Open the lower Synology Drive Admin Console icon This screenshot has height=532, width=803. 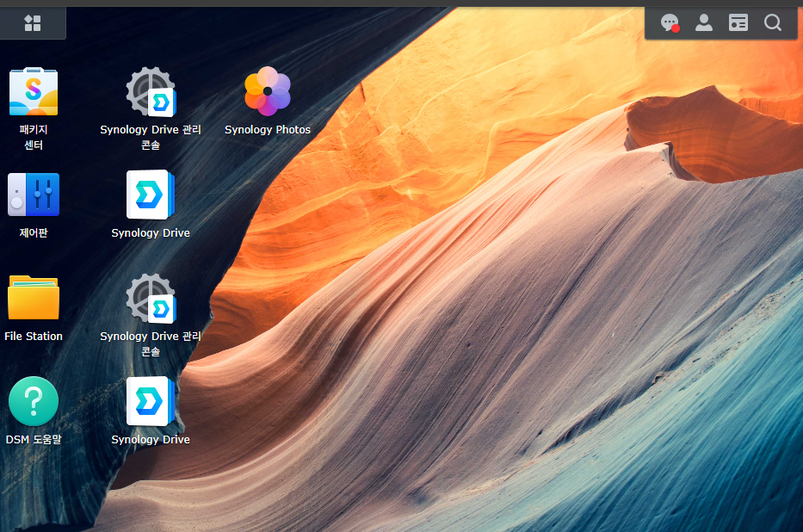point(151,298)
